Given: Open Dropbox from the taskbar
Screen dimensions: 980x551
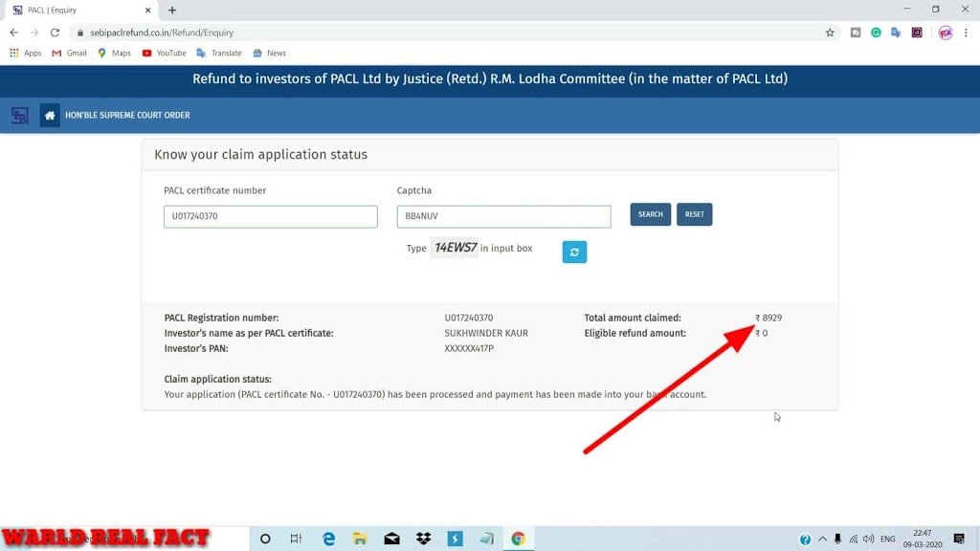Looking at the screenshot, I should coord(424,539).
